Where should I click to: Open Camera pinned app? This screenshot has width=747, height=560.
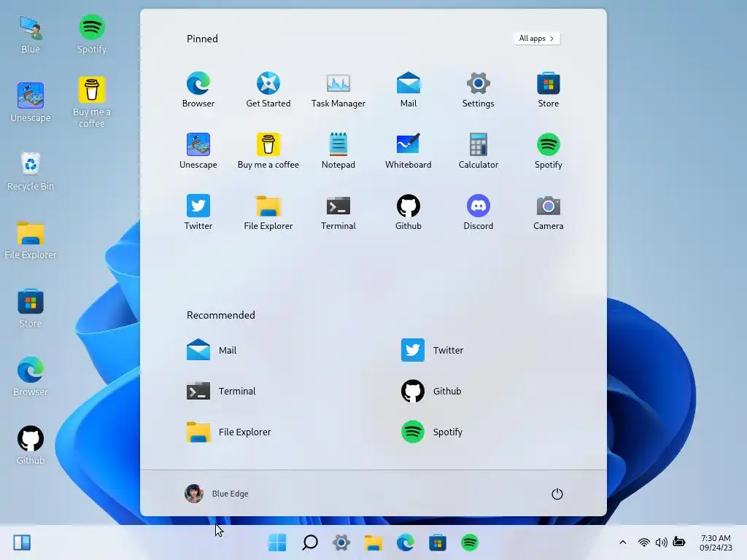(549, 212)
